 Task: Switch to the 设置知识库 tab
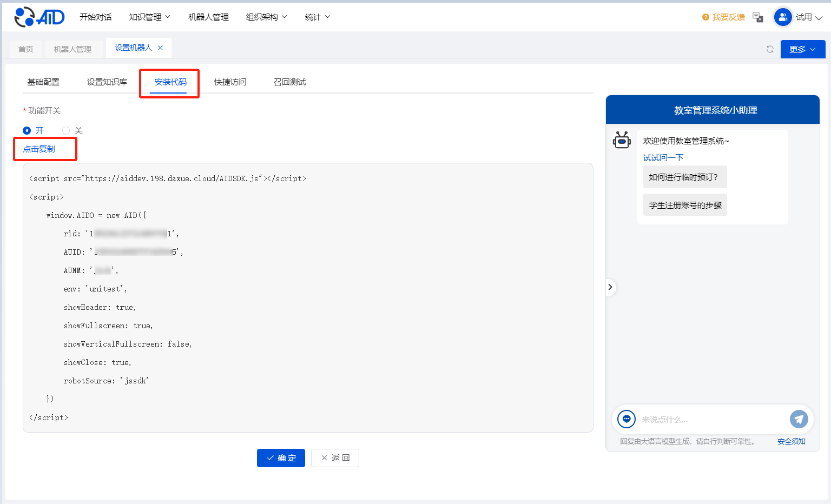coord(107,82)
